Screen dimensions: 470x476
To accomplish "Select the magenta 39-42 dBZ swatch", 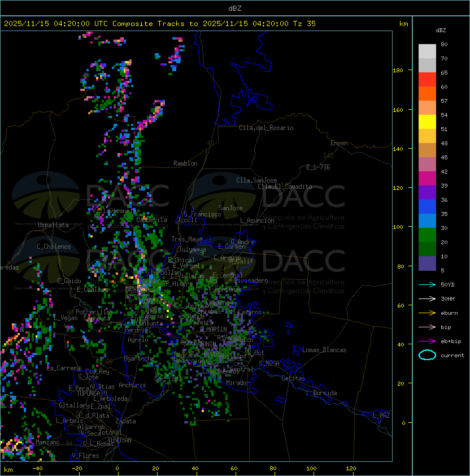I will (x=427, y=179).
